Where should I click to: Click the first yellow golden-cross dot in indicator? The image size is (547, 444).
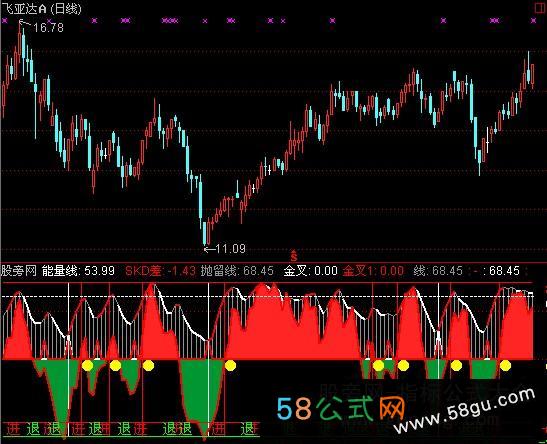click(x=87, y=366)
